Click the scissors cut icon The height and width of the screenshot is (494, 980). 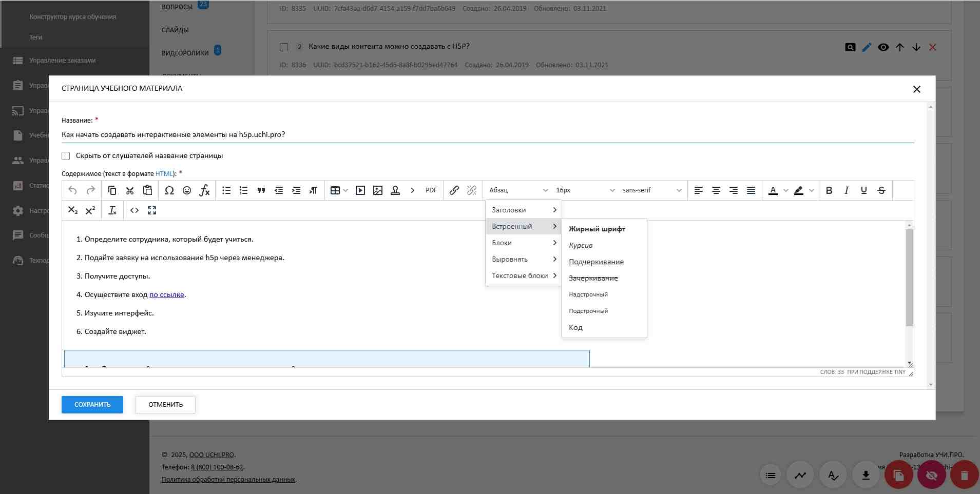pos(130,190)
